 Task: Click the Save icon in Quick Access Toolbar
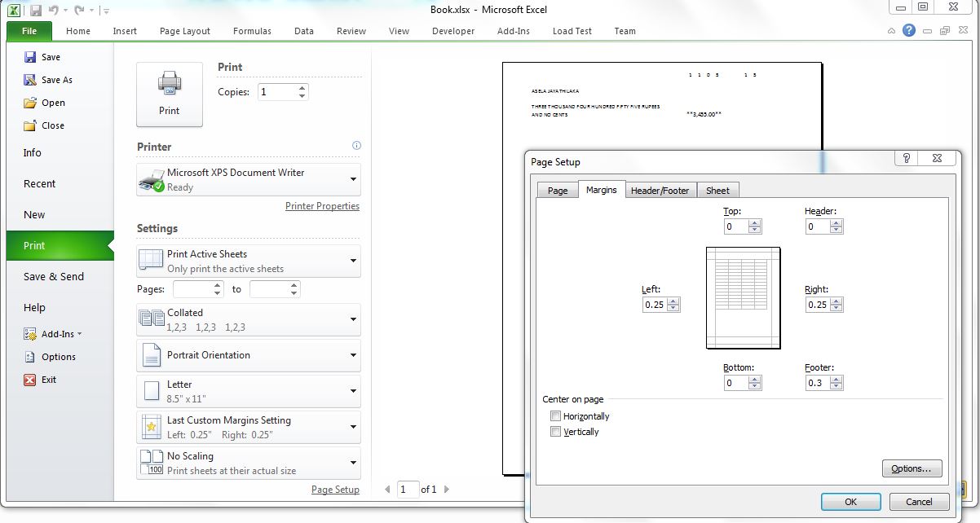click(35, 11)
